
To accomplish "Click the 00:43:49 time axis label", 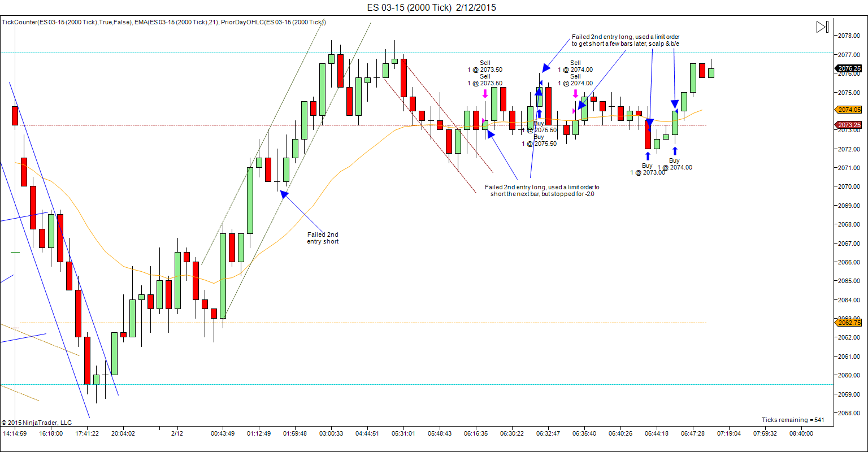I will point(223,434).
